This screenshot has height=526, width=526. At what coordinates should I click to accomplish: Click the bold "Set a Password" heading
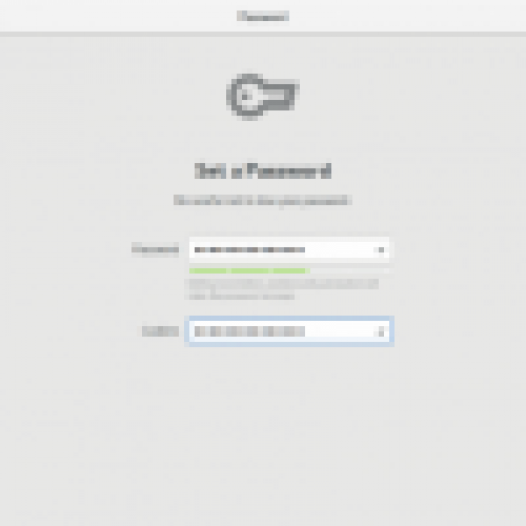click(x=263, y=171)
